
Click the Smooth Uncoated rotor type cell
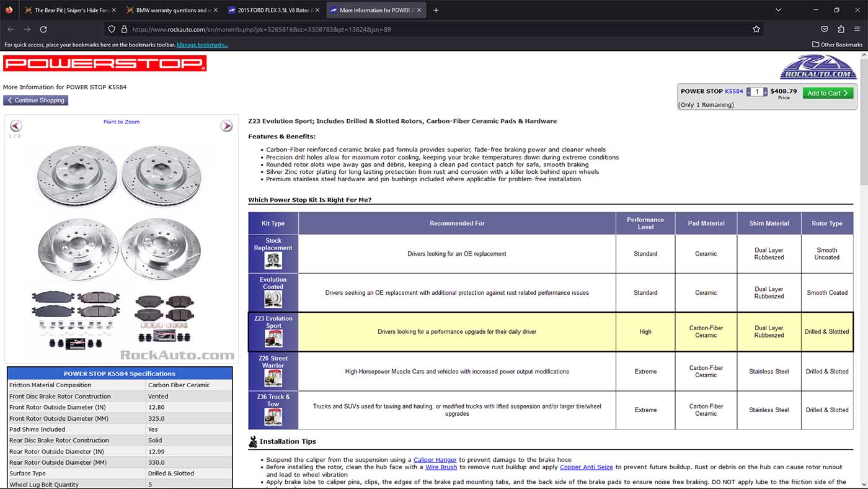[x=827, y=254]
